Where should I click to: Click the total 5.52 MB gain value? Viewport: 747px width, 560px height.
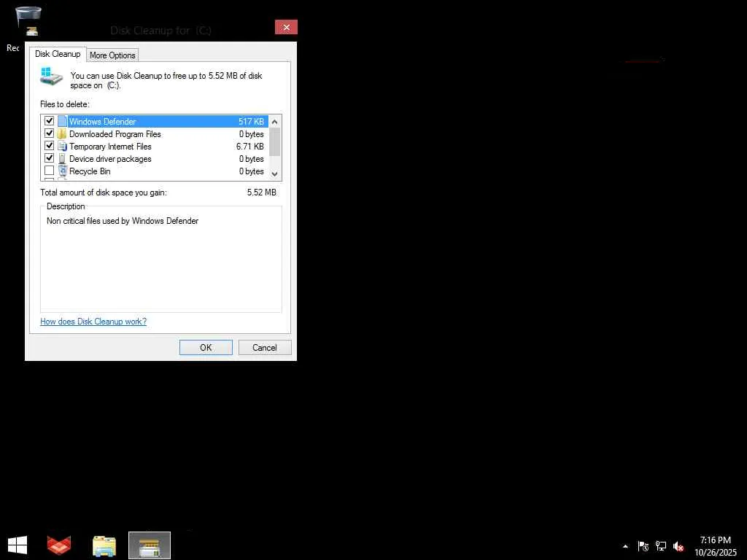pos(262,192)
